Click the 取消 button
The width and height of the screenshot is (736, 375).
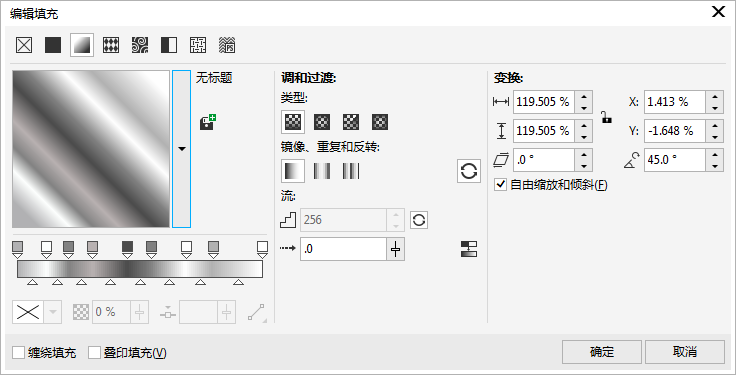pos(685,352)
